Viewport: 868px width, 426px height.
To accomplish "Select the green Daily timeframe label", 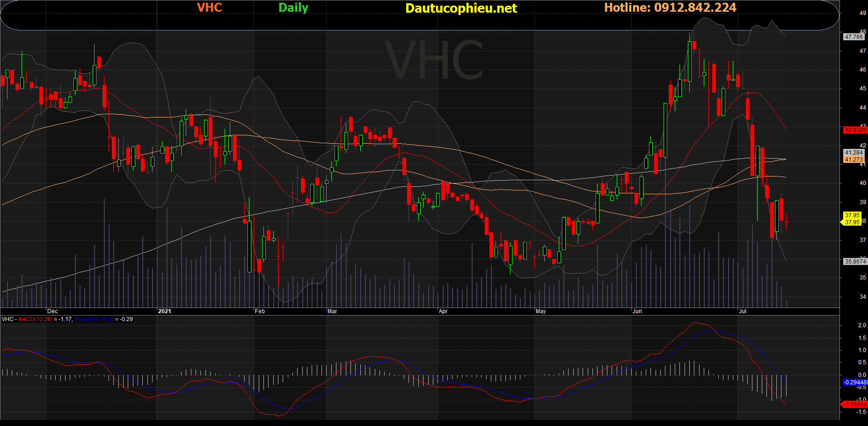I will point(293,7).
